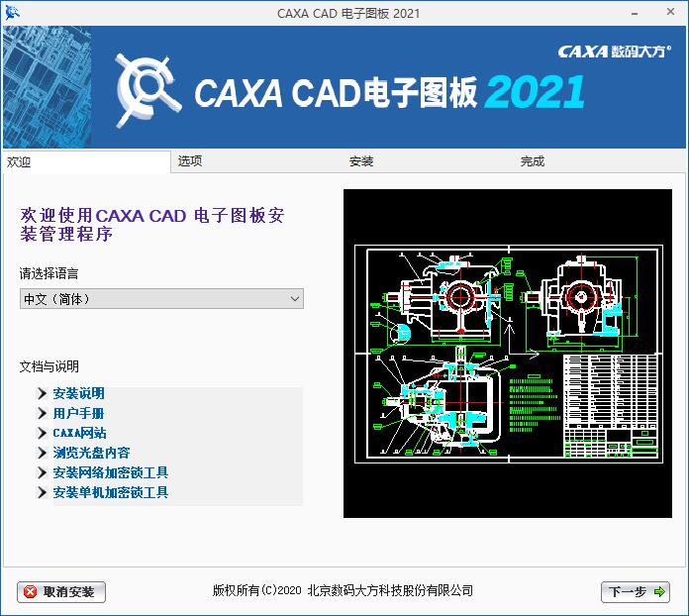Click the 下一步 button

click(x=636, y=592)
